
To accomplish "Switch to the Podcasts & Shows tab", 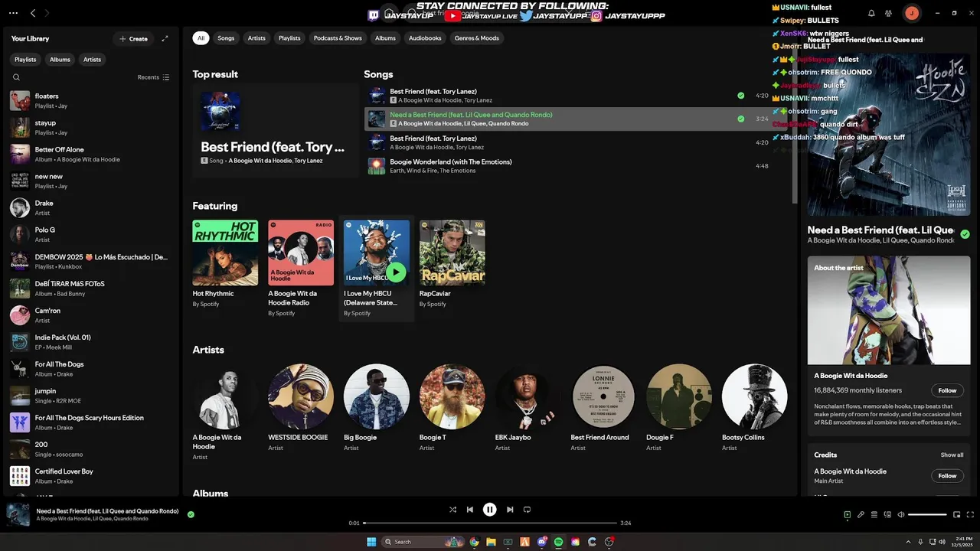I will [338, 37].
